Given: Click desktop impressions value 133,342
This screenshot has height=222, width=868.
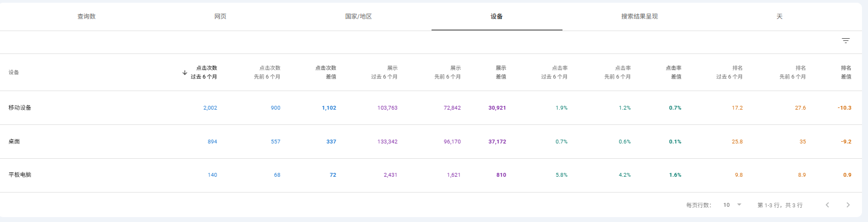Looking at the screenshot, I should 387,142.
